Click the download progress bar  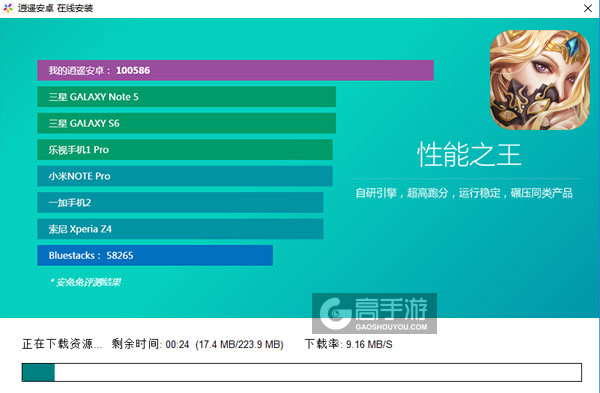coord(302,372)
